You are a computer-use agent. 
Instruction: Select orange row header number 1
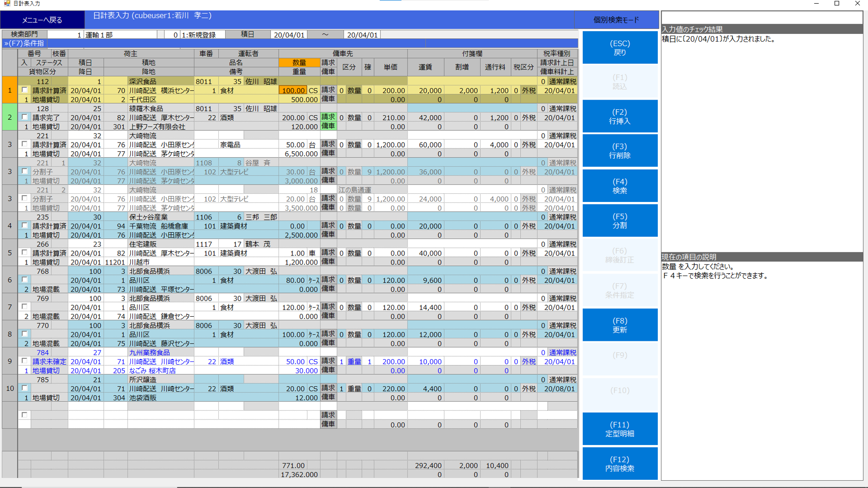click(10, 90)
